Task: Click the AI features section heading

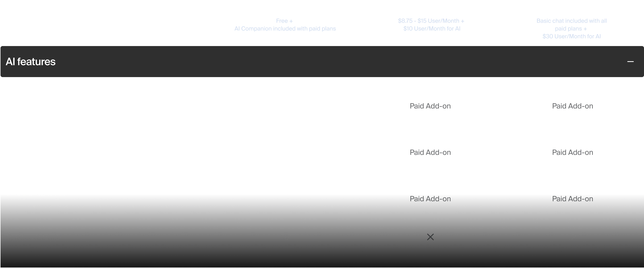Action: pyautogui.click(x=31, y=62)
